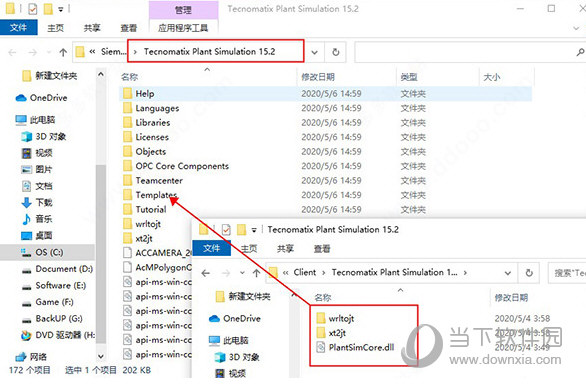
Task: Select OS (C:) drive in sidebar
Action: [48, 252]
